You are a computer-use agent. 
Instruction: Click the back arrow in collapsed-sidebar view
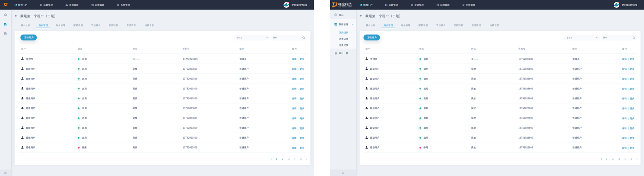coord(16,16)
